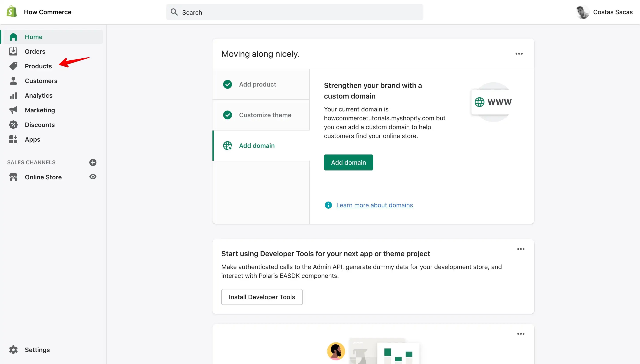Click the Home house icon

[13, 37]
